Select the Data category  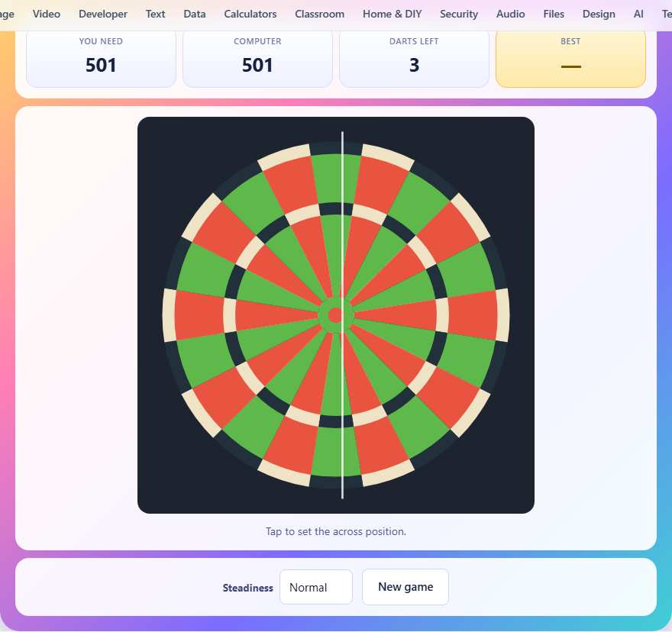(195, 15)
